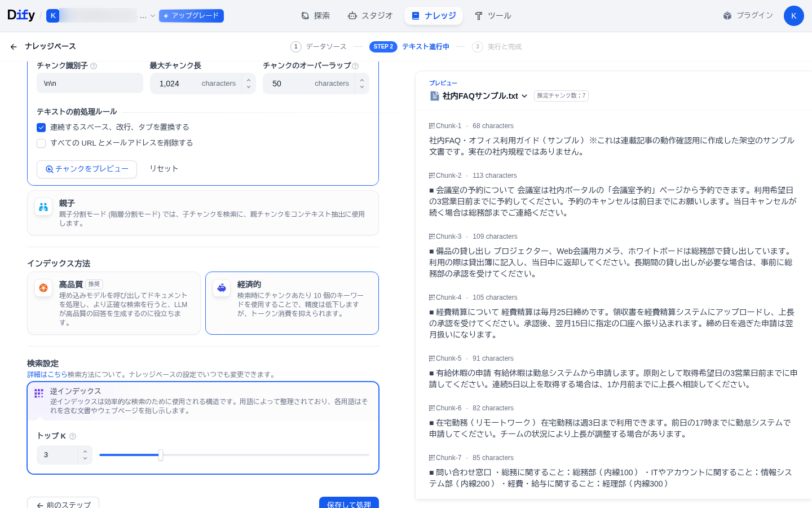Select the 高品質 index method
This screenshot has width=812, height=508.
[114, 303]
